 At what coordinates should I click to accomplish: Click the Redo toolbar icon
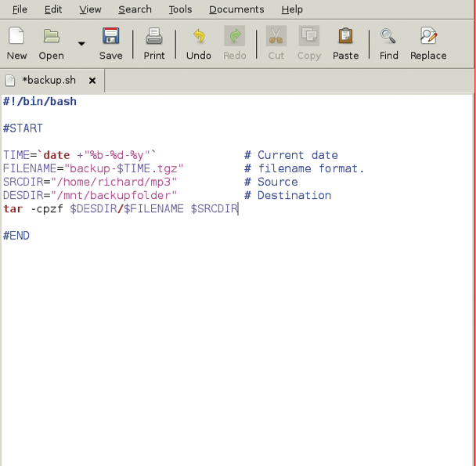coord(234,43)
